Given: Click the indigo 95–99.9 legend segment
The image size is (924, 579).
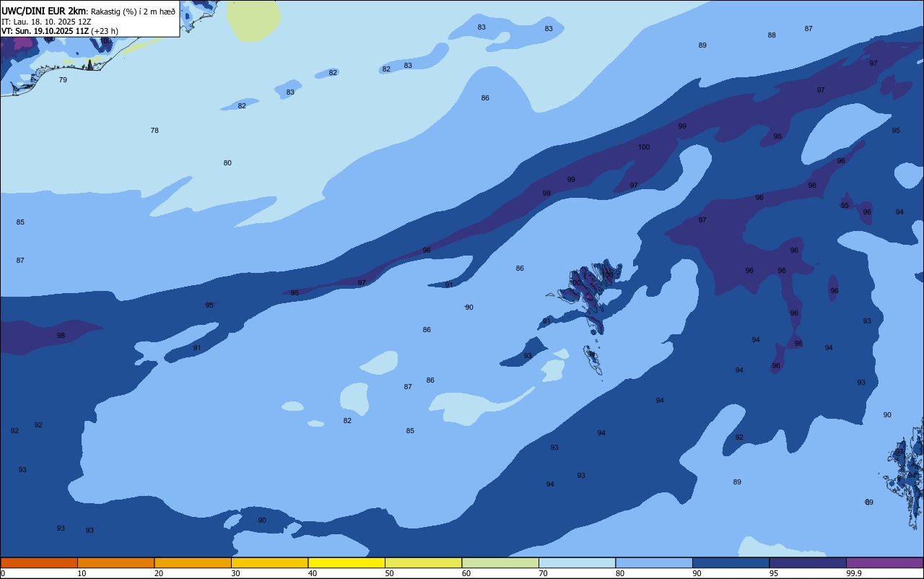Looking at the screenshot, I should tap(808, 562).
